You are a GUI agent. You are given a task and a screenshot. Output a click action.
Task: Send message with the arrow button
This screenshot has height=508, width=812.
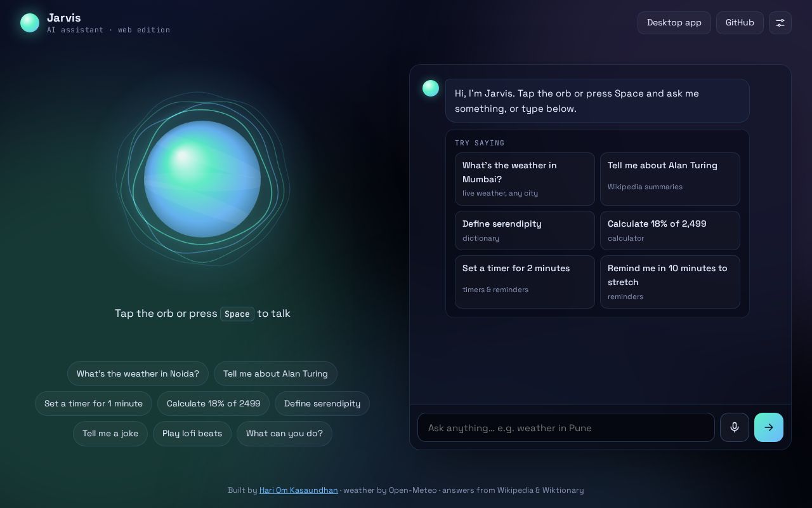coord(769,427)
